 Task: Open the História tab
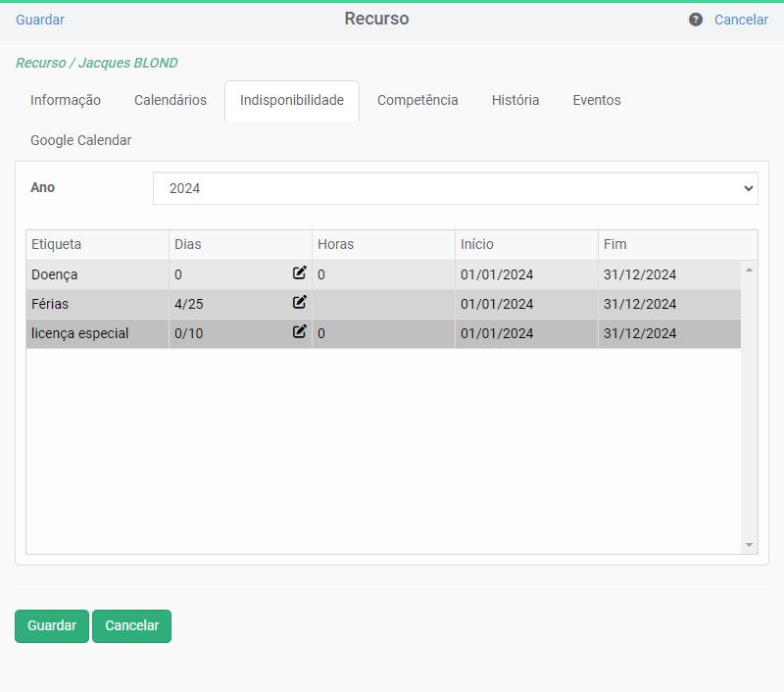515,101
